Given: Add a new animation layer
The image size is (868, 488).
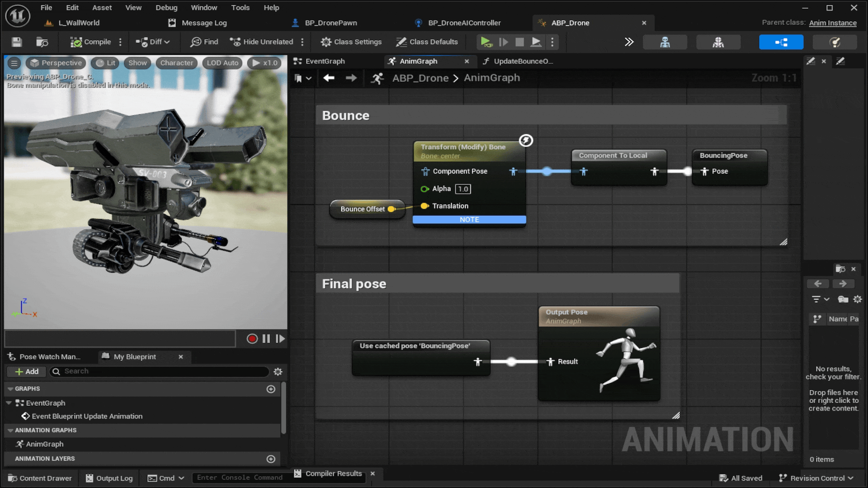Looking at the screenshot, I should click(271, 459).
